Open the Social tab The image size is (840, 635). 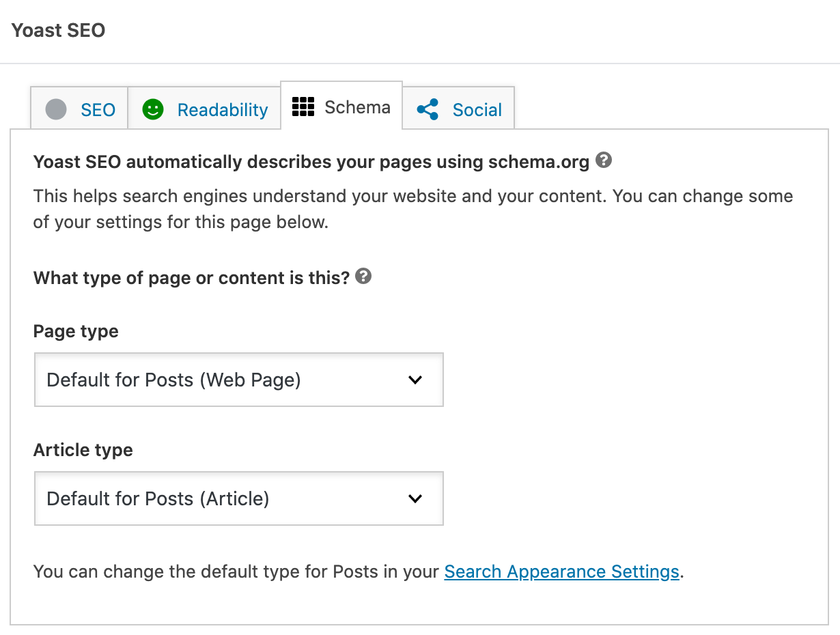(x=458, y=109)
